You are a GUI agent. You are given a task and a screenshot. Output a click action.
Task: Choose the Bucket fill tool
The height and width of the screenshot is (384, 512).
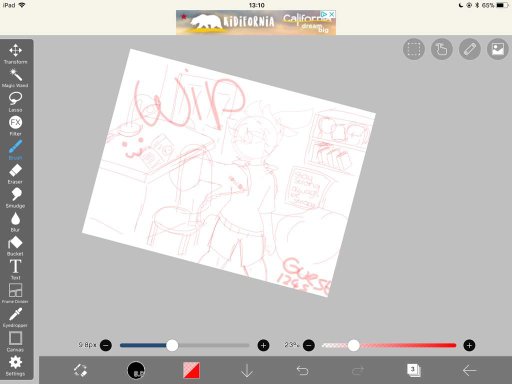pyautogui.click(x=15, y=246)
